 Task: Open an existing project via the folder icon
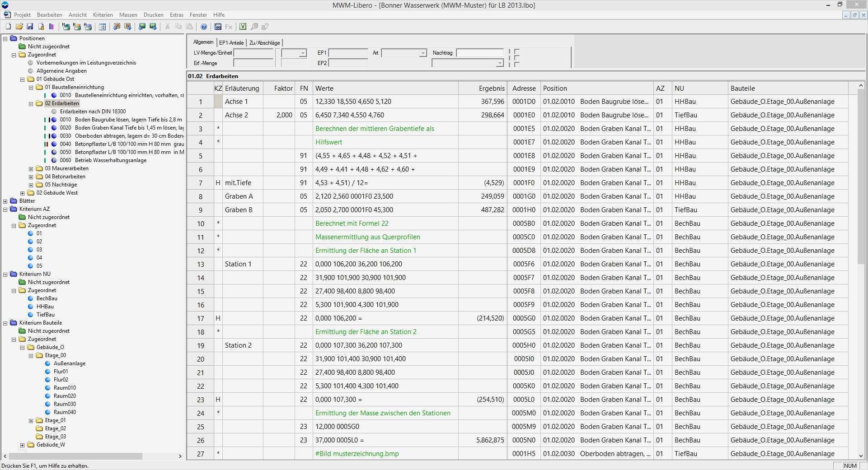(19, 26)
